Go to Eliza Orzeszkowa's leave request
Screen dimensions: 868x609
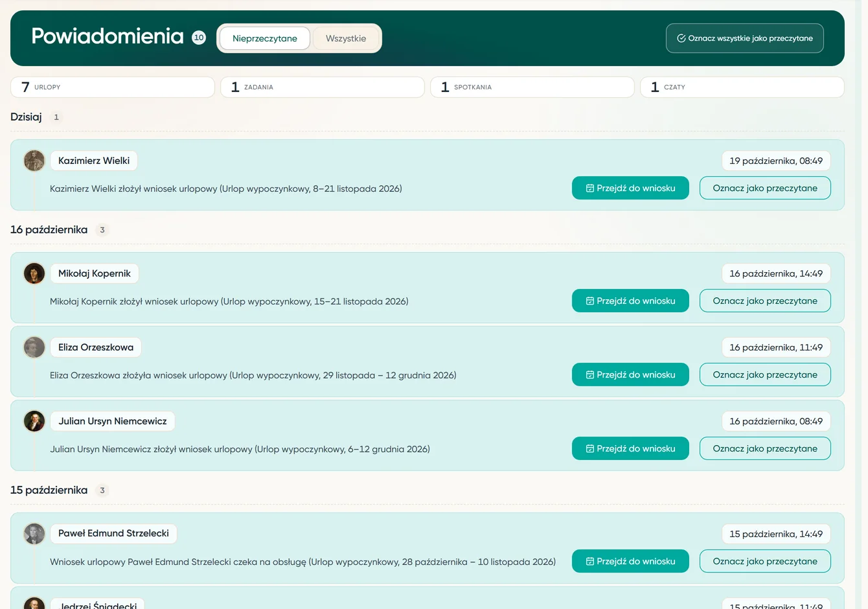click(630, 374)
